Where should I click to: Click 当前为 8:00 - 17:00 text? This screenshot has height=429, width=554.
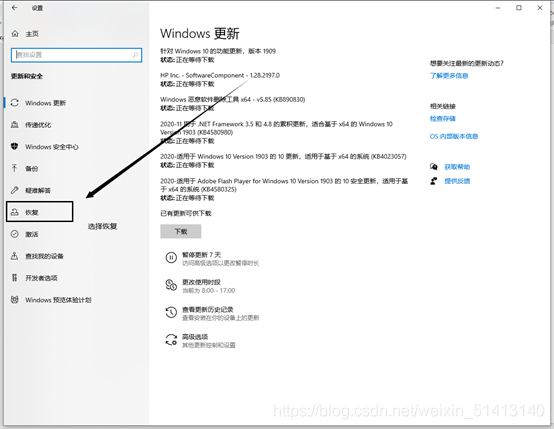[208, 290]
